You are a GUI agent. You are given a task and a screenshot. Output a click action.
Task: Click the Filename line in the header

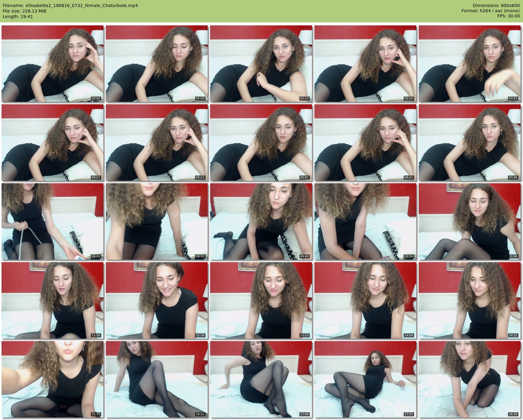(x=70, y=6)
